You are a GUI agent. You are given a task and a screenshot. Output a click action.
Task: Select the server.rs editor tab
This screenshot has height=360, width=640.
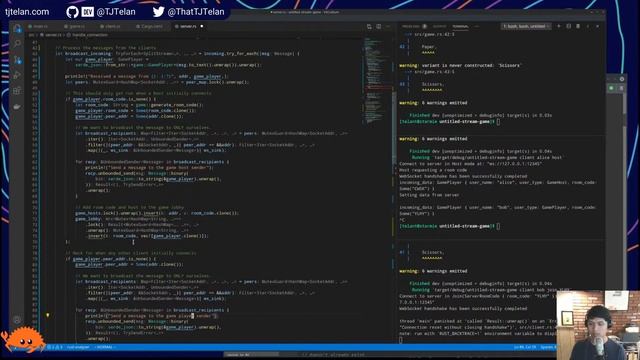coord(188,26)
